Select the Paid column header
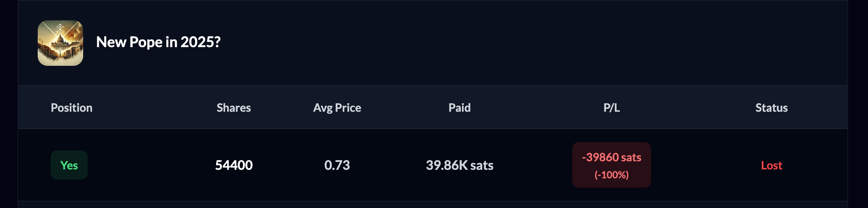868x208 pixels. (460, 108)
